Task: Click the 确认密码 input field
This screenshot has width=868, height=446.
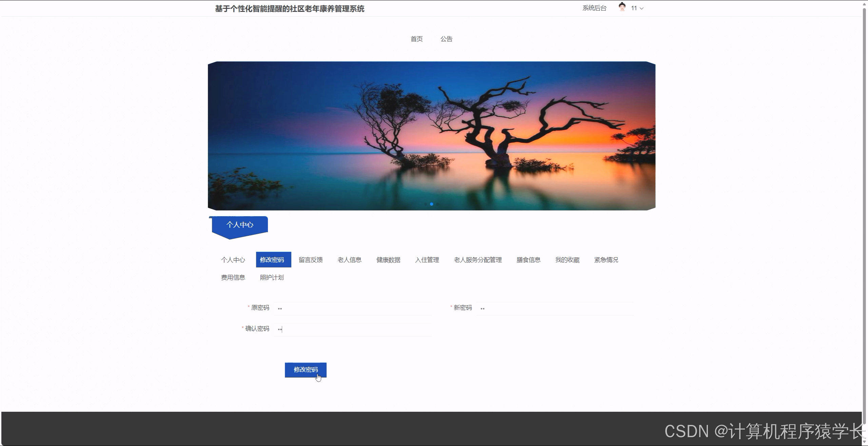Action: click(x=353, y=329)
